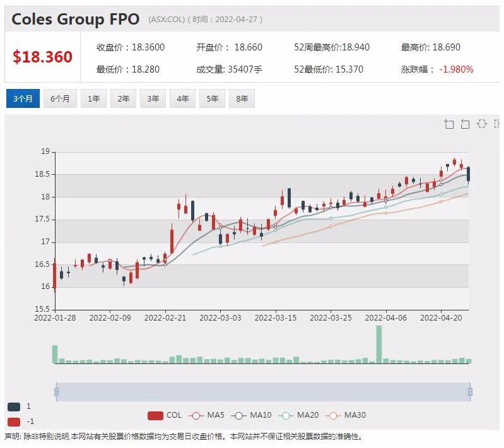The image size is (504, 448).
Task: Click the 2022-03-15 date axis label
Action: pos(276,318)
